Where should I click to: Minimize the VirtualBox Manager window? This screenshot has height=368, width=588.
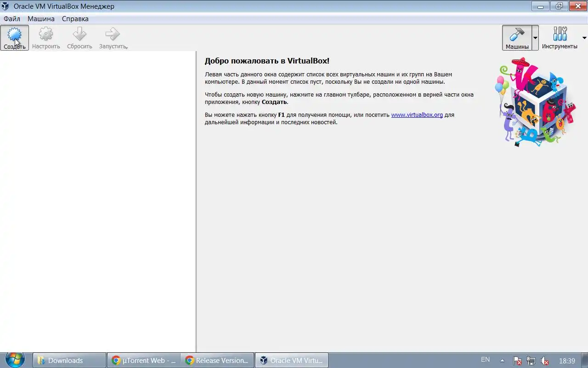540,6
